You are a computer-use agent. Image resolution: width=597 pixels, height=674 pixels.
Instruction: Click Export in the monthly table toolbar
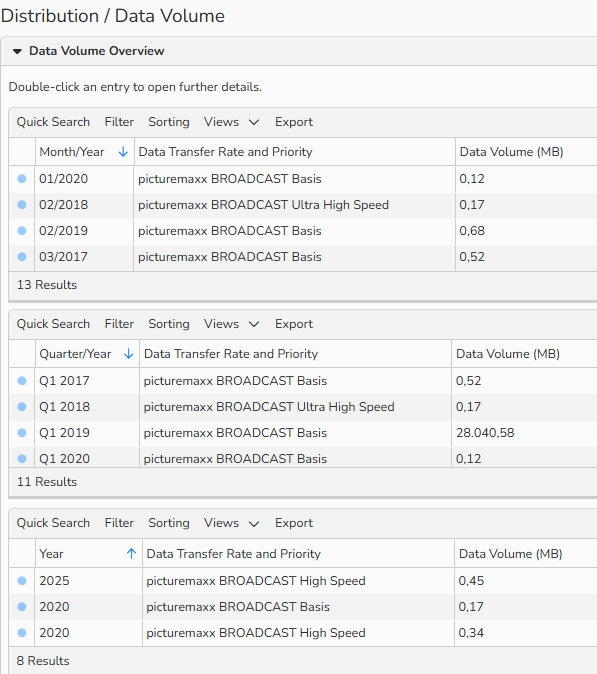[x=294, y=122]
